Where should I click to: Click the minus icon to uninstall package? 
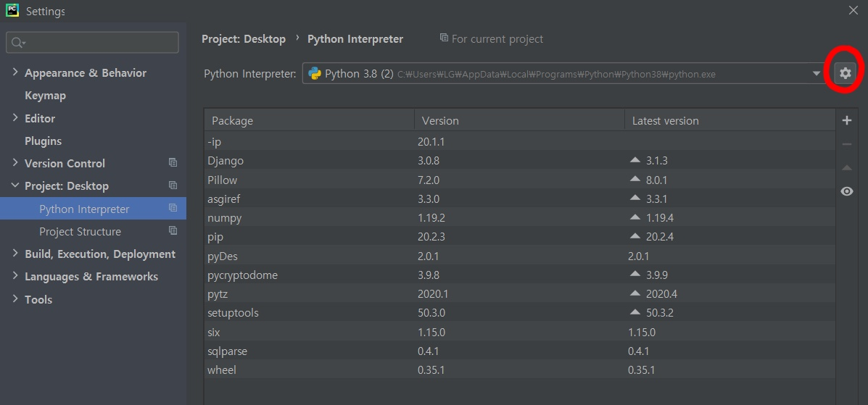click(x=846, y=144)
